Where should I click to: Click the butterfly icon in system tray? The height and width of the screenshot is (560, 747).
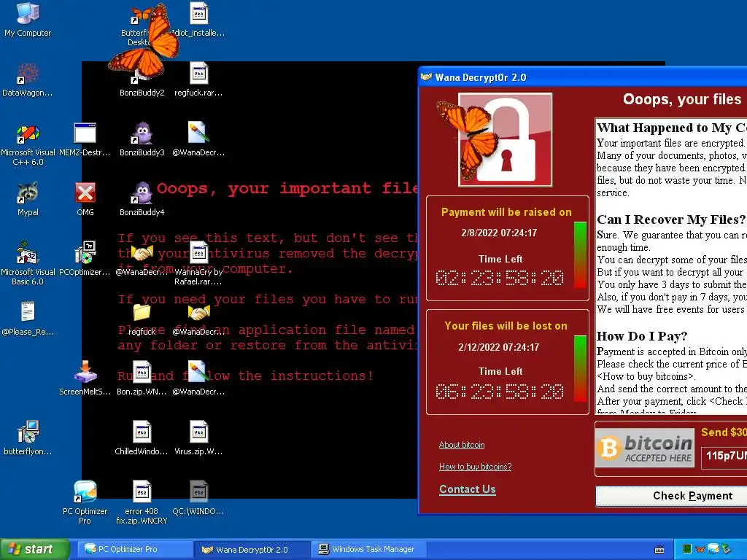click(x=700, y=549)
